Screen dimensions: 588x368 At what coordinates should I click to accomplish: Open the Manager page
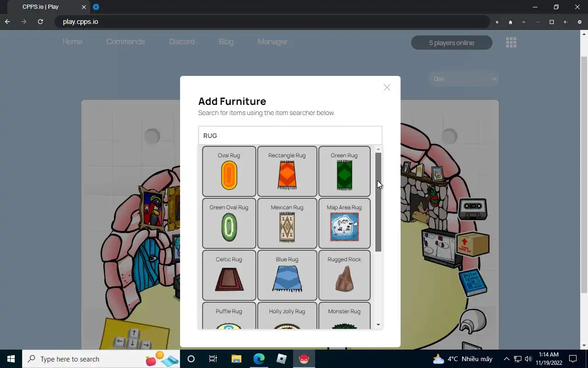click(x=272, y=41)
